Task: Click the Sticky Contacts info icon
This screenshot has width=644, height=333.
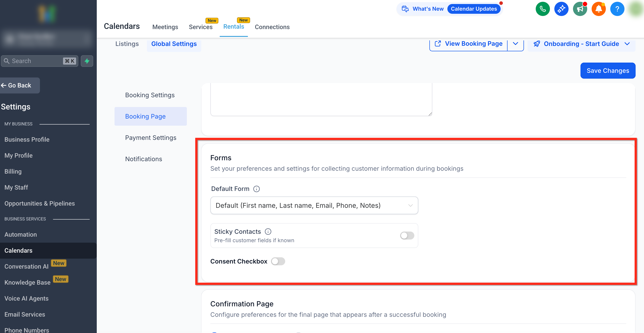Action: (268, 232)
